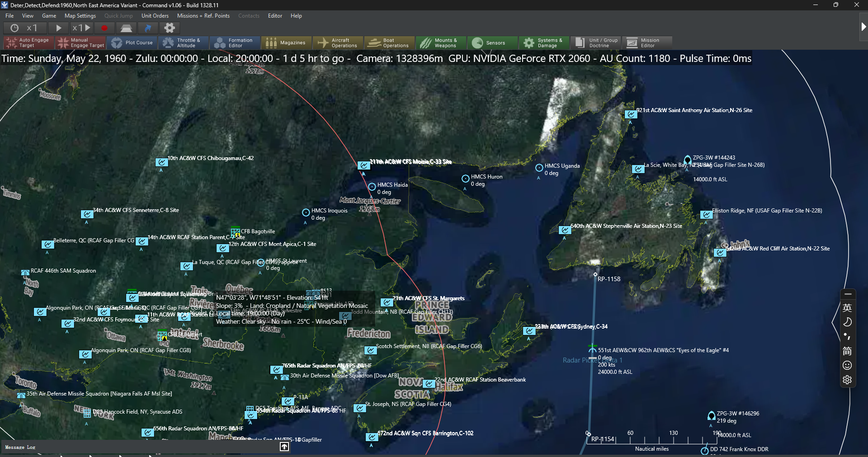Screen dimensions: 868x457
Task: Select the 22nd AC&W RCAF Station Beaverbank icon
Action: 429,384
